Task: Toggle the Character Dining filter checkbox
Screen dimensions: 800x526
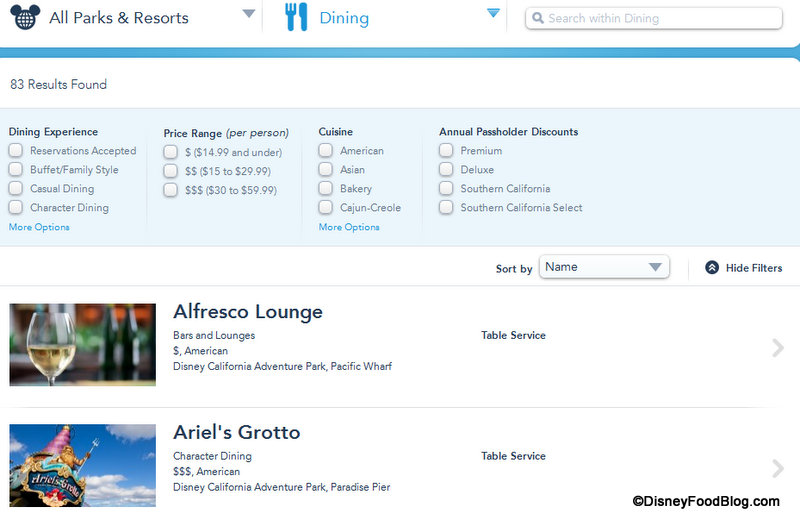Action: tap(16, 208)
